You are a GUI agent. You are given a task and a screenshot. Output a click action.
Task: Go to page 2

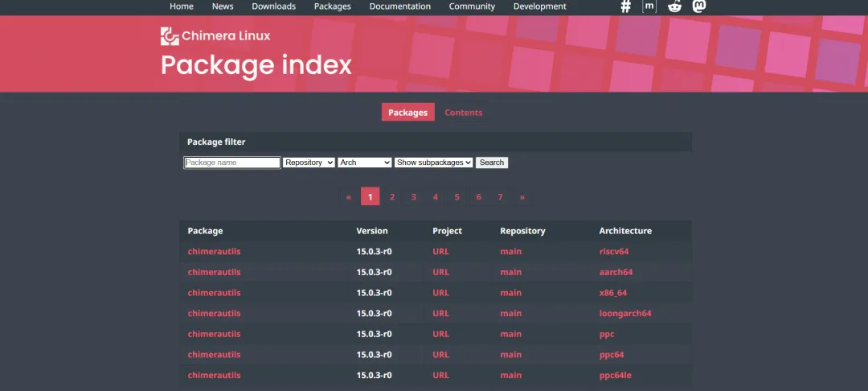[x=392, y=196]
